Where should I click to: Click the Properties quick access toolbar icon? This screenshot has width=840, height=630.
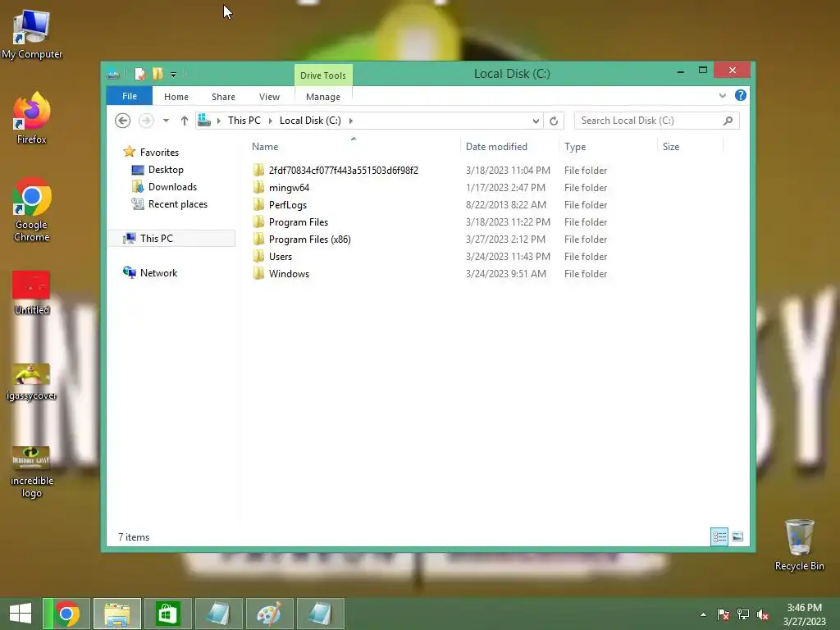pyautogui.click(x=139, y=74)
